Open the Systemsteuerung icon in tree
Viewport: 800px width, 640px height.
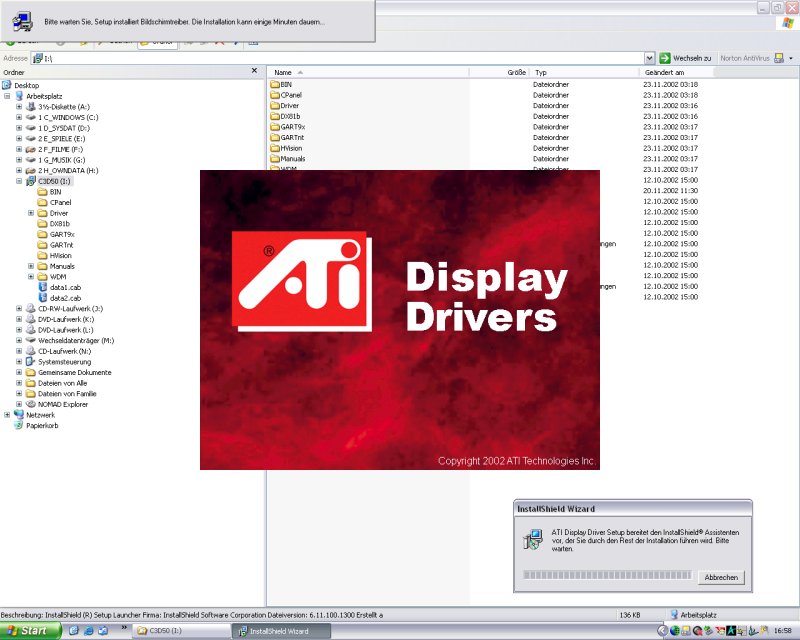click(x=31, y=362)
